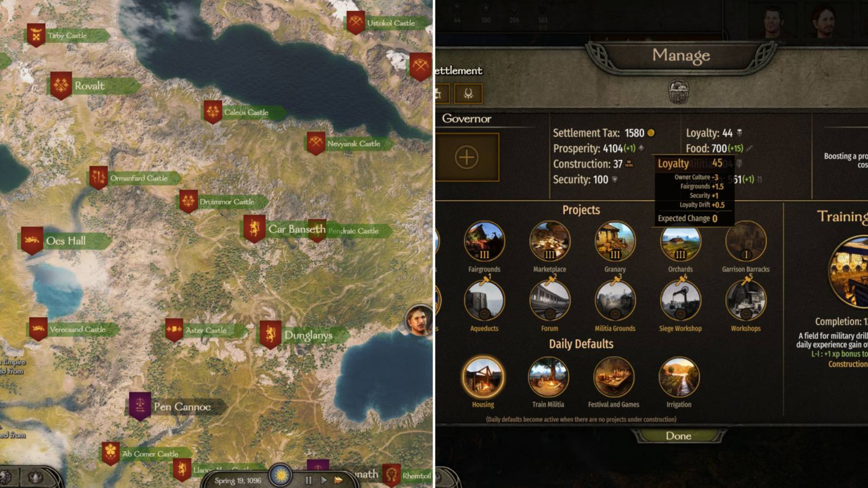
Task: Resume normal time with play arrow
Action: click(x=324, y=480)
